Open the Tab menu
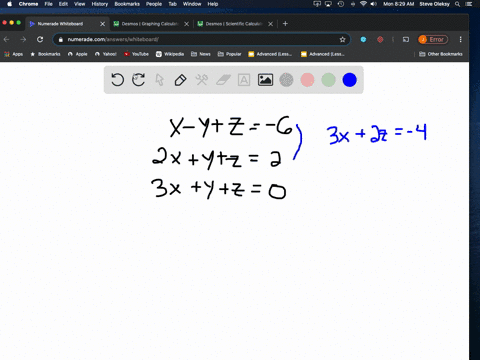 tap(172, 4)
